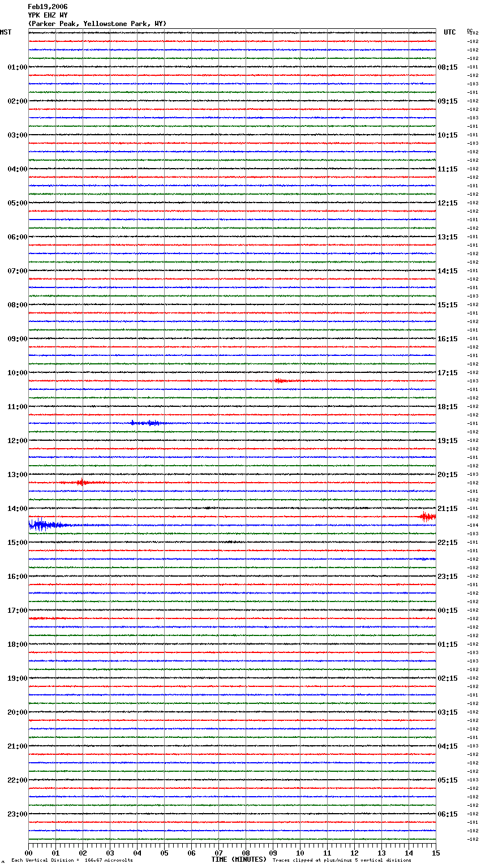Click the UTC timezone header
Viewport: 481px width, 868px height.
pyautogui.click(x=450, y=32)
